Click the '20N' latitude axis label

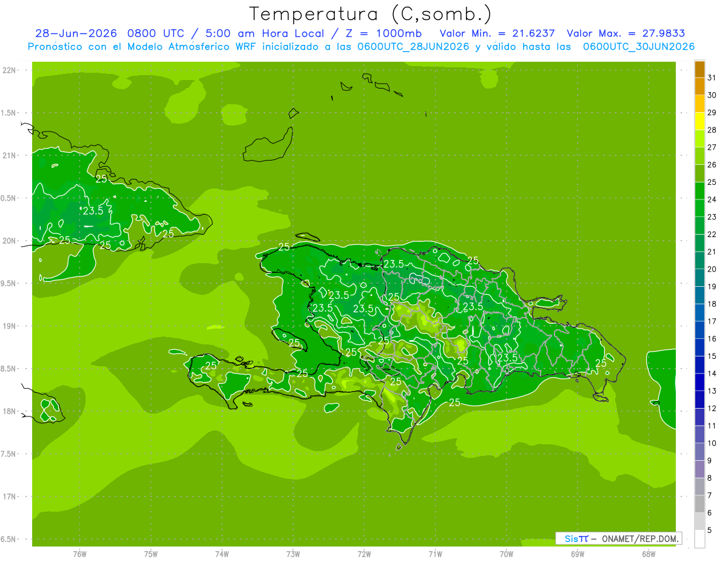10,241
